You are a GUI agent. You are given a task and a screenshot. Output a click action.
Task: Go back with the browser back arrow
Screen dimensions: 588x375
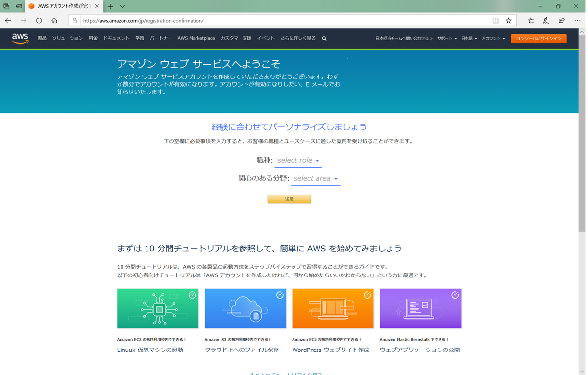point(8,21)
